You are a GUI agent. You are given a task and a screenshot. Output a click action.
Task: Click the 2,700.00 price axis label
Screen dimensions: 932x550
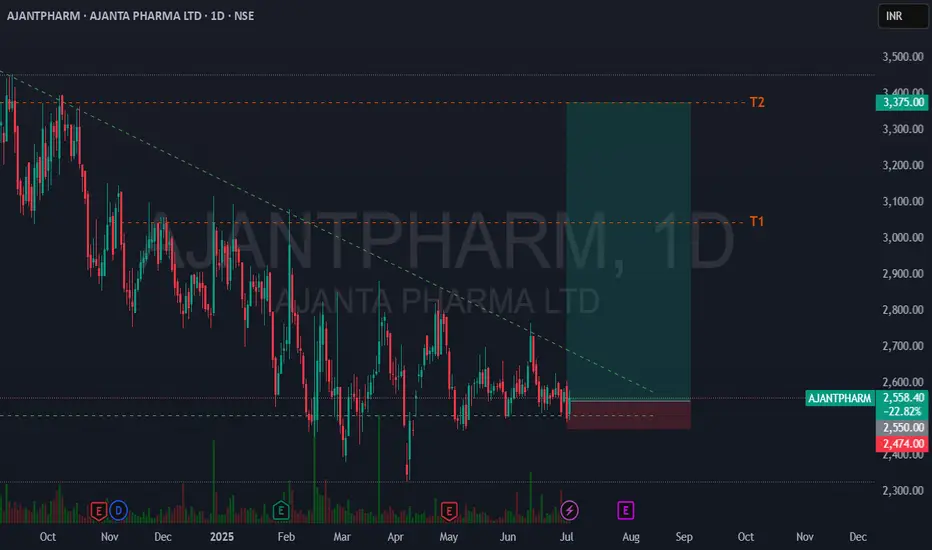click(903, 346)
